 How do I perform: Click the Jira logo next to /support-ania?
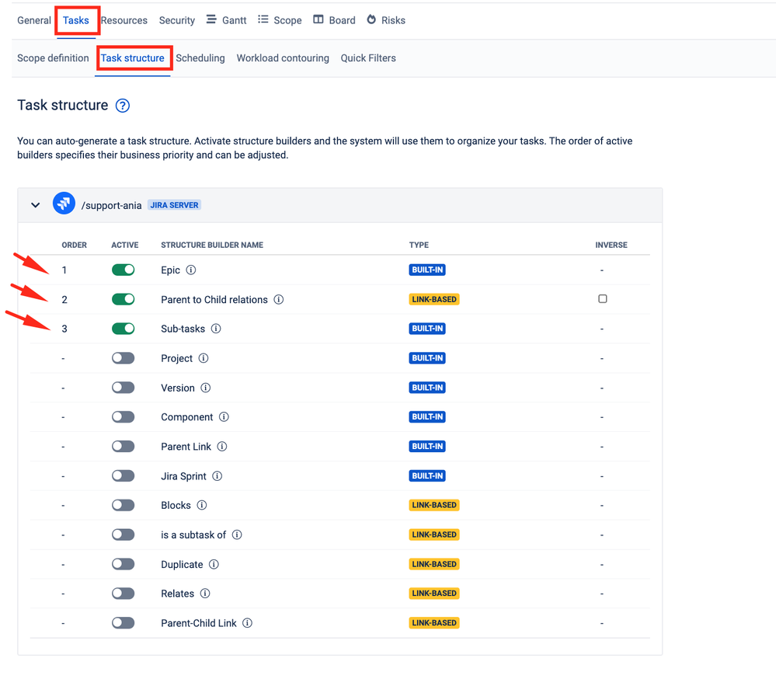[x=64, y=204]
